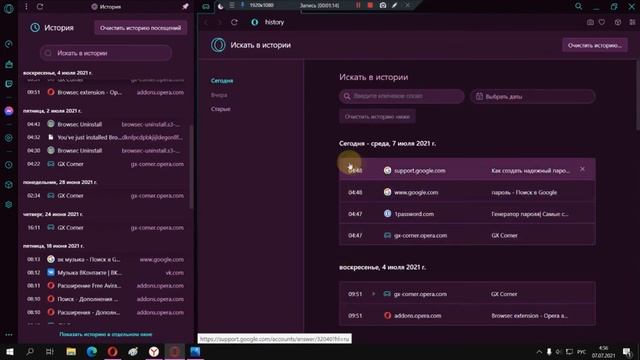Open the Музыка ВКонтакте panel entry
640x360 pixels.
tap(105, 272)
